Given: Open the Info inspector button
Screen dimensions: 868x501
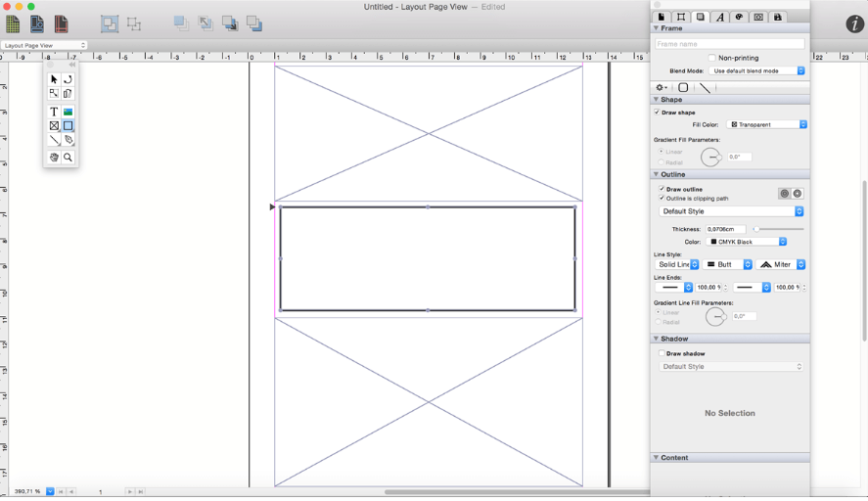Looking at the screenshot, I should click(x=853, y=24).
